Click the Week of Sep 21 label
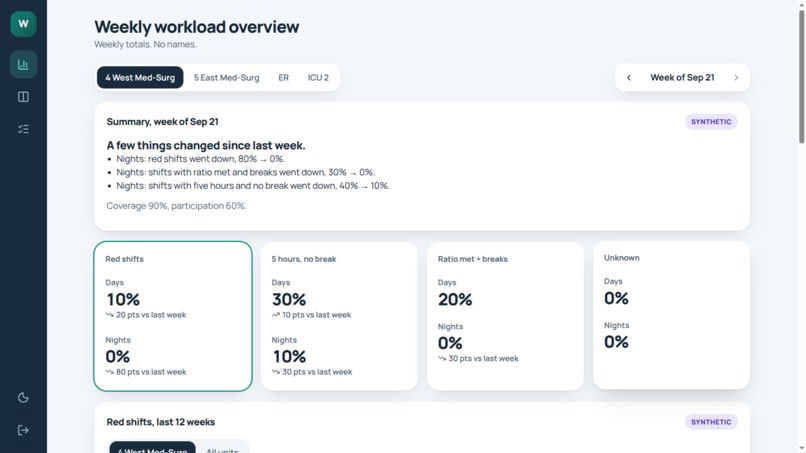Viewport: 806px width, 453px height. [x=682, y=78]
